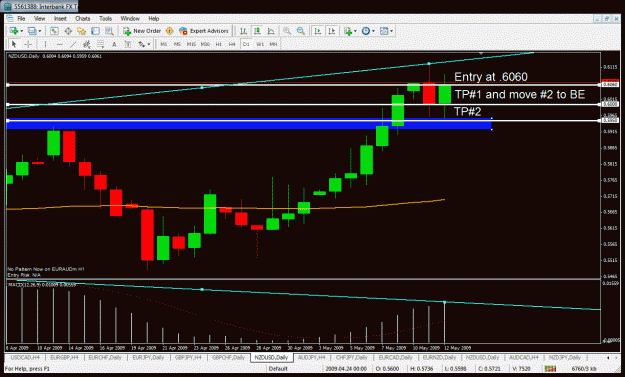Toggle the Bar Chart display mode
This screenshot has height=377, width=625.
click(x=244, y=31)
